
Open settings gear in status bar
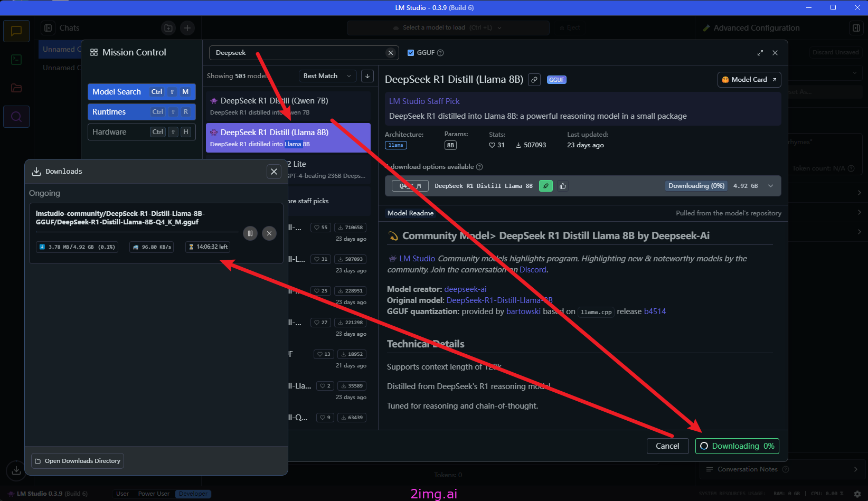[857, 494]
